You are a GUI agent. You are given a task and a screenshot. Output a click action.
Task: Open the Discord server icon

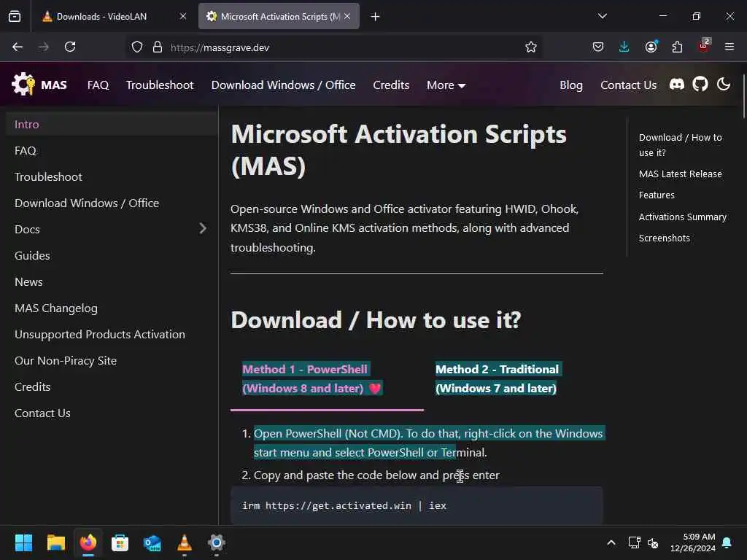(676, 85)
